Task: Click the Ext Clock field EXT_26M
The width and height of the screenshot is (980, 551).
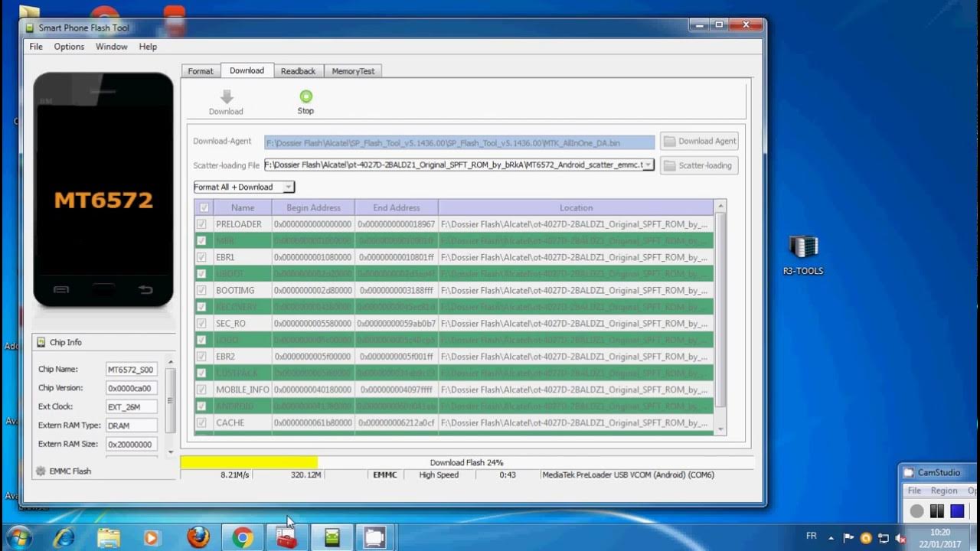Action: click(132, 406)
